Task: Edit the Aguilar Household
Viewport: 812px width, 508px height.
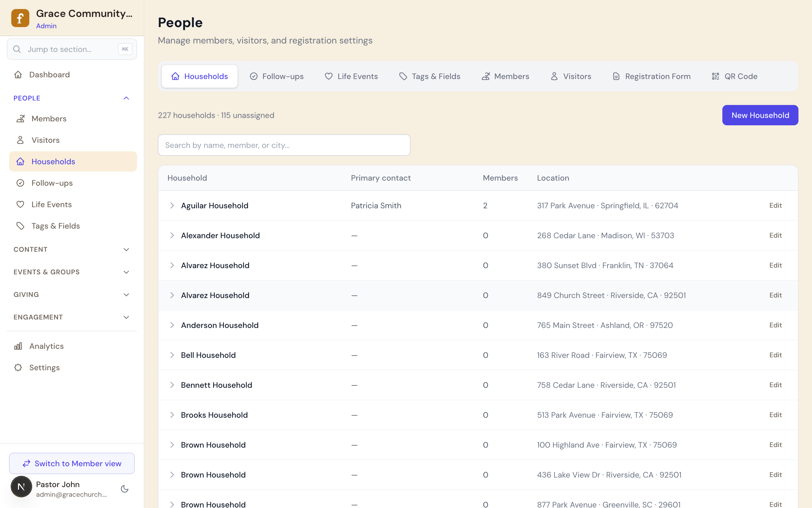Action: click(x=775, y=206)
